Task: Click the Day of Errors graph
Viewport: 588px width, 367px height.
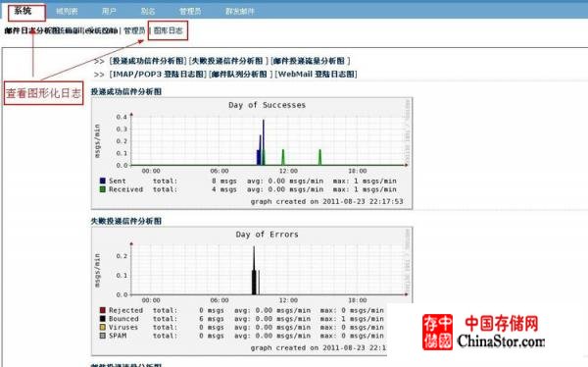Action: 252,290
